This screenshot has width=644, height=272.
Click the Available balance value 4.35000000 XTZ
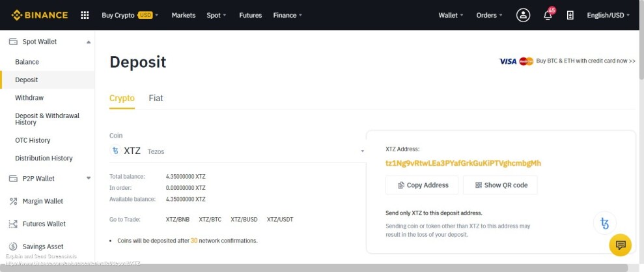pos(186,200)
